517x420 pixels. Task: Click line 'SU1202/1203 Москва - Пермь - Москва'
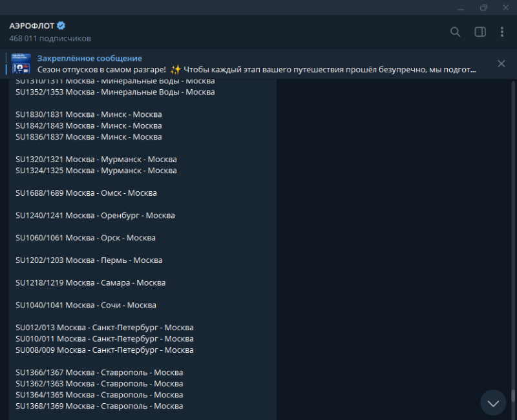[89, 260]
